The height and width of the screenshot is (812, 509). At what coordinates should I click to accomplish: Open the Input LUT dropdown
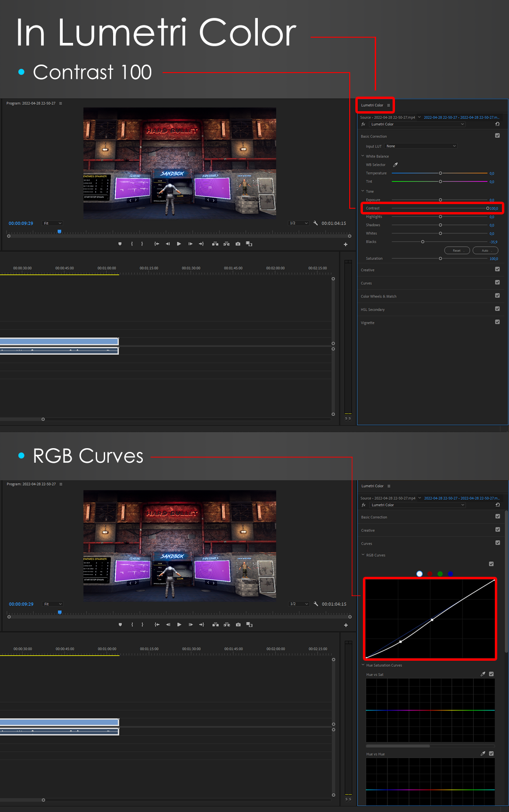pyautogui.click(x=421, y=146)
